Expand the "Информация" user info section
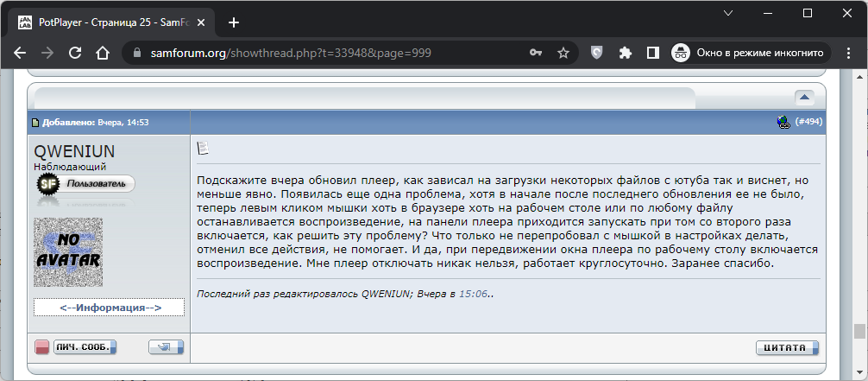 (x=109, y=308)
